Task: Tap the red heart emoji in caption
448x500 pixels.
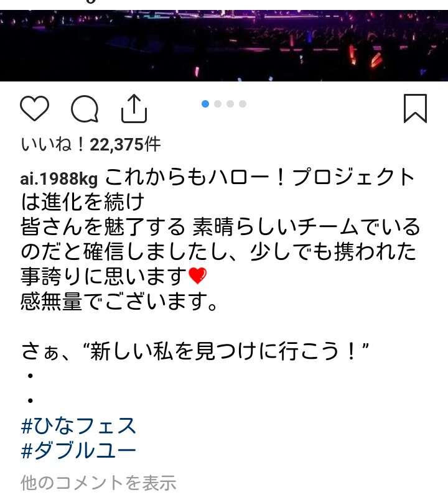Action: coord(197,276)
